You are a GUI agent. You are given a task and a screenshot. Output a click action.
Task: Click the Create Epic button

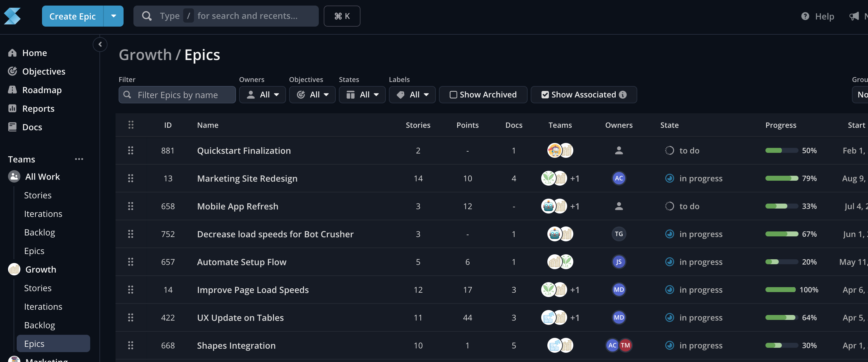(x=72, y=16)
